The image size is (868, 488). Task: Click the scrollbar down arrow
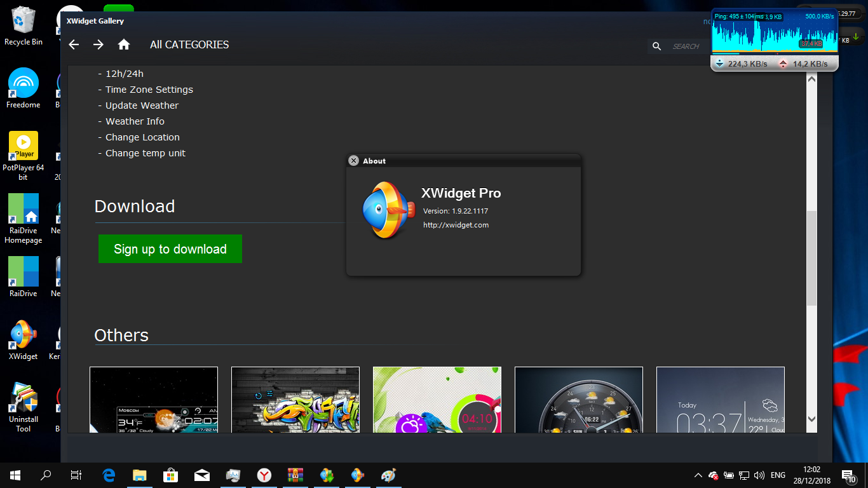[811, 419]
